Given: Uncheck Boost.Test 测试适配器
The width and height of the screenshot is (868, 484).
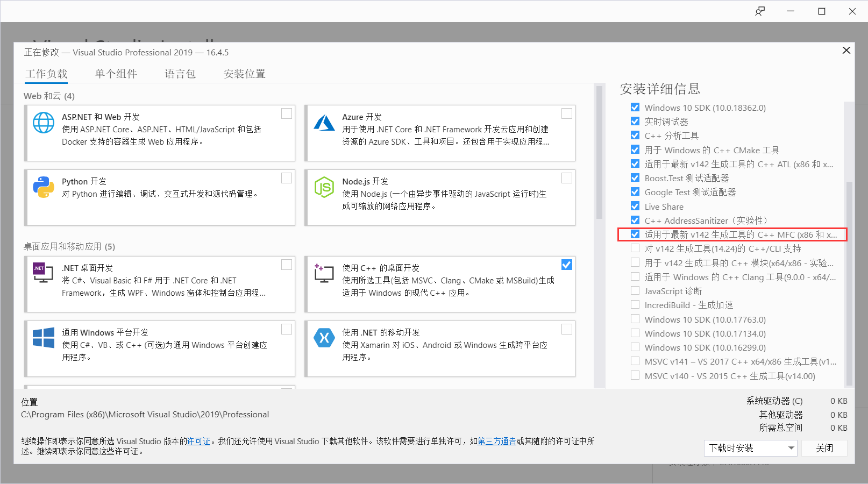Looking at the screenshot, I should click(635, 177).
